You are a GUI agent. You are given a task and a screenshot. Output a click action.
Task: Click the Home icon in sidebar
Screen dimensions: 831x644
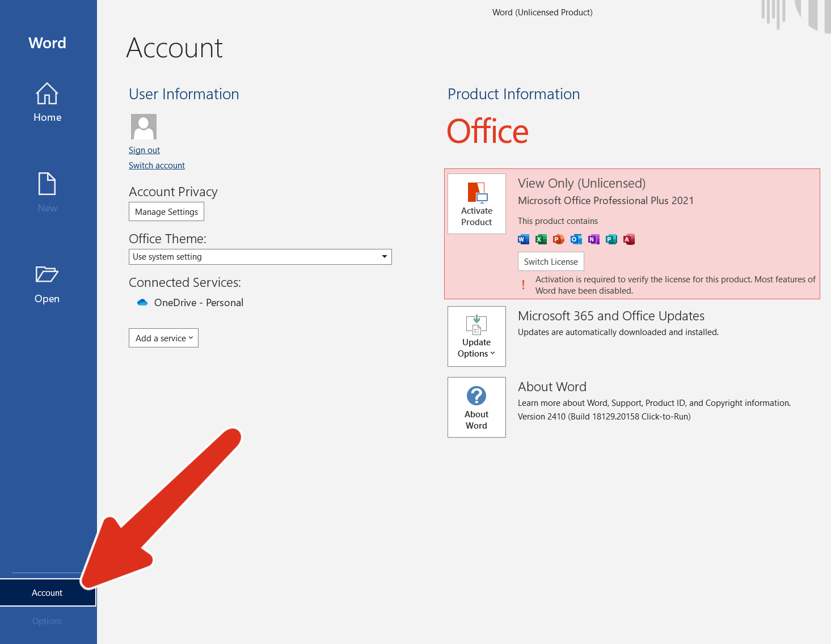click(47, 94)
